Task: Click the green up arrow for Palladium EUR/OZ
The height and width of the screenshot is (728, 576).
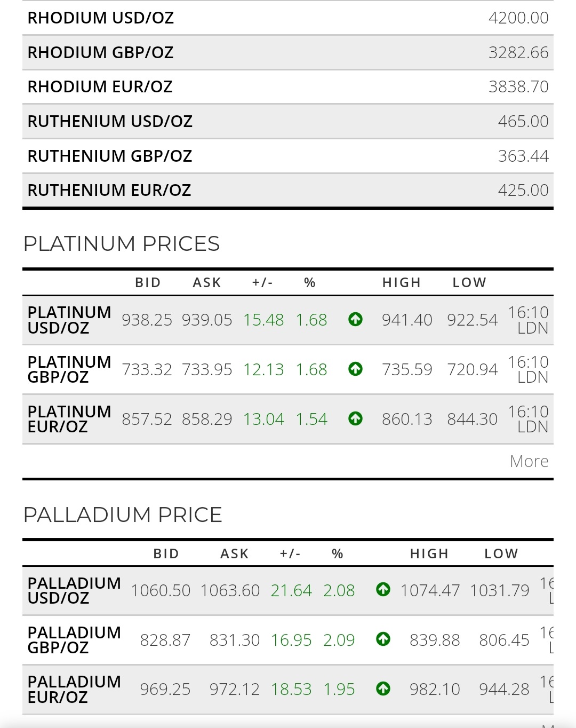Action: [x=383, y=689]
